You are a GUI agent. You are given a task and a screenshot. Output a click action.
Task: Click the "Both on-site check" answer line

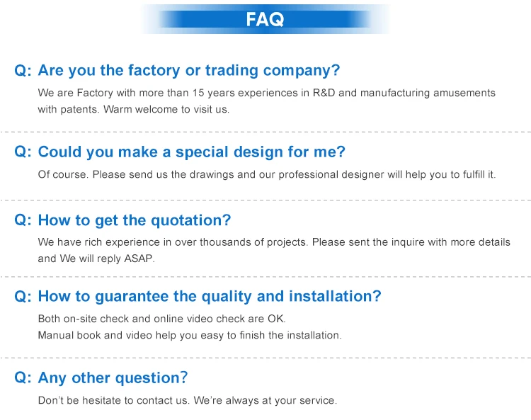click(161, 318)
